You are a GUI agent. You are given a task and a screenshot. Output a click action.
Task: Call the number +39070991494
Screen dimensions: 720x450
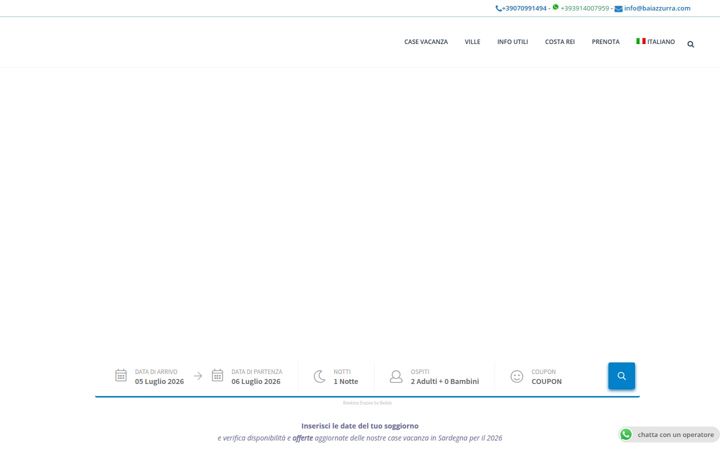(x=524, y=8)
